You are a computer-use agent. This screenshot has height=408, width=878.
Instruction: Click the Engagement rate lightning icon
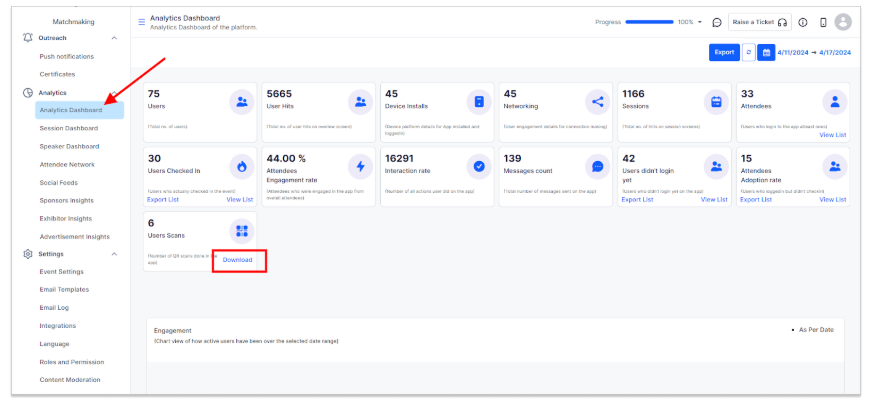[361, 167]
